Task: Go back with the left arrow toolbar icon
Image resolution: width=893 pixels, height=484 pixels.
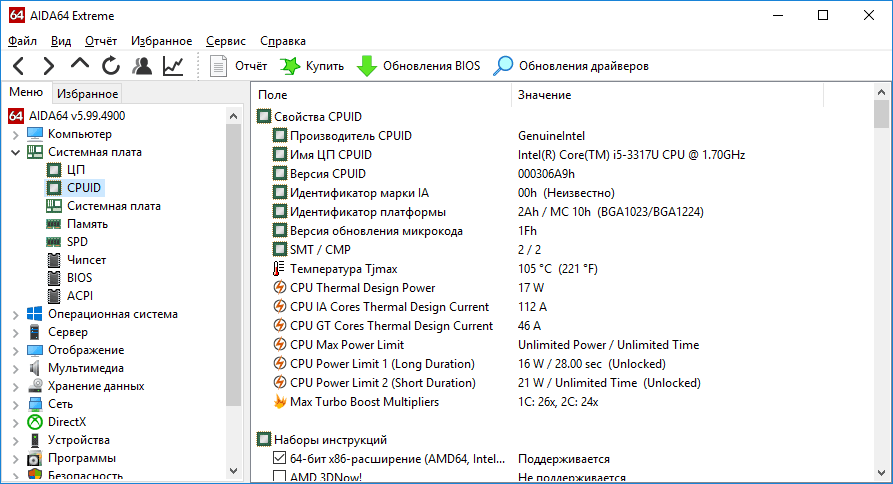Action: click(x=18, y=66)
